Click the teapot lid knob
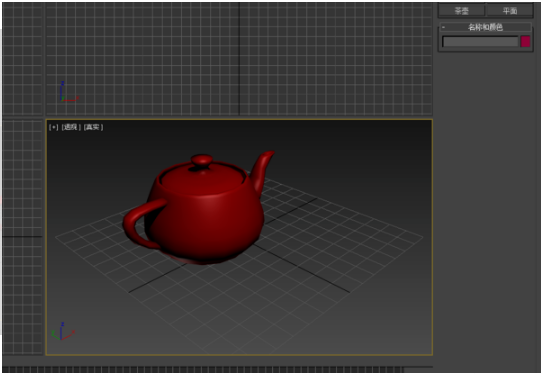This screenshot has width=541, height=374. tap(202, 161)
